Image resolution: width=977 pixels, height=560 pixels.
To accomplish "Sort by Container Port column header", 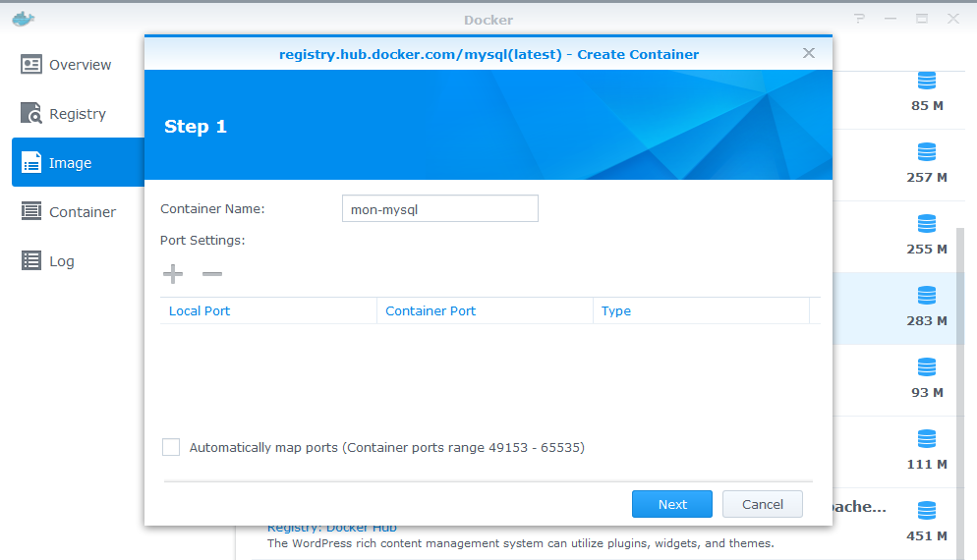I will [x=485, y=310].
